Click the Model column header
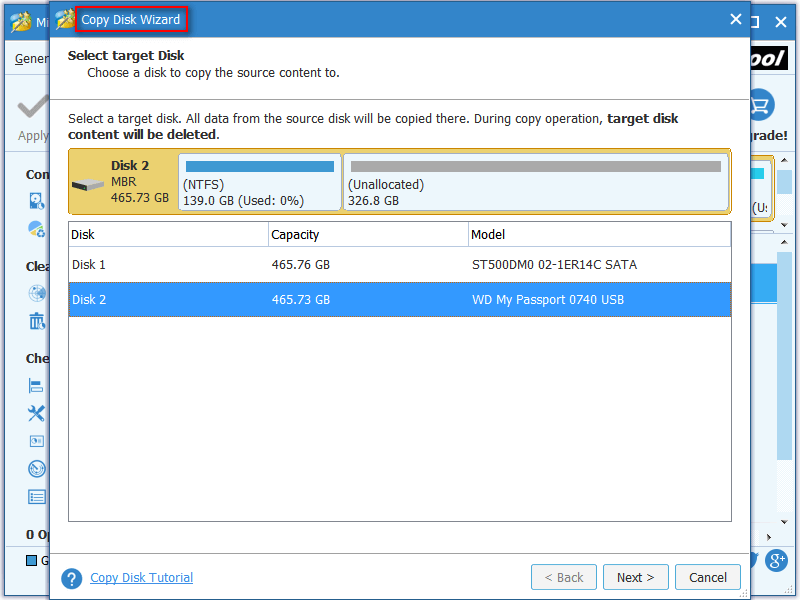This screenshot has height=600, width=800. pyautogui.click(x=599, y=234)
